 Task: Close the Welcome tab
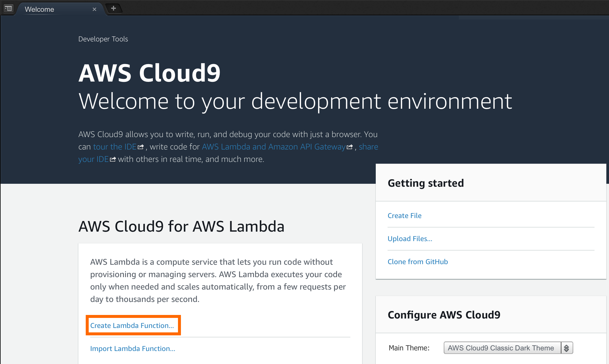pos(94,9)
